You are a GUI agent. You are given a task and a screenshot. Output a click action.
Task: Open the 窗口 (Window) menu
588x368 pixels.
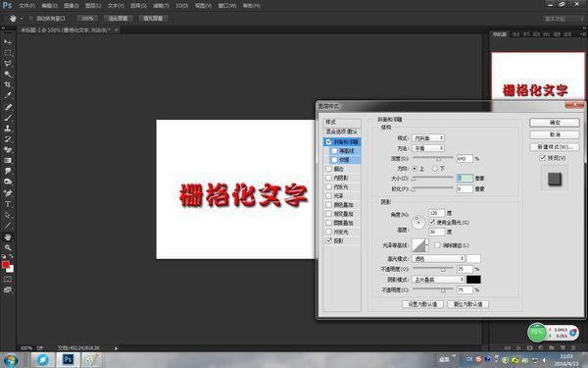(x=227, y=6)
